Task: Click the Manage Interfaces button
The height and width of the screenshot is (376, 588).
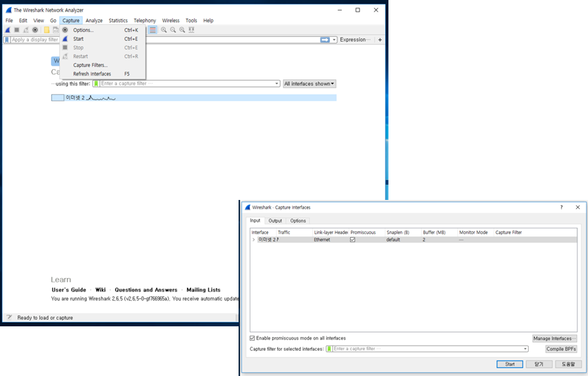Action: (x=555, y=338)
